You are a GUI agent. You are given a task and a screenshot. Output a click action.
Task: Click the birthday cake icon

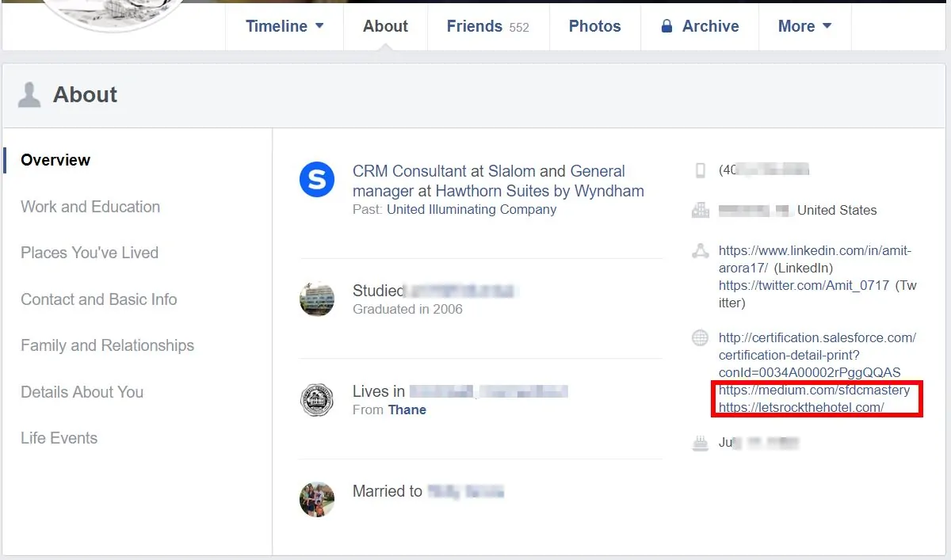pos(700,443)
